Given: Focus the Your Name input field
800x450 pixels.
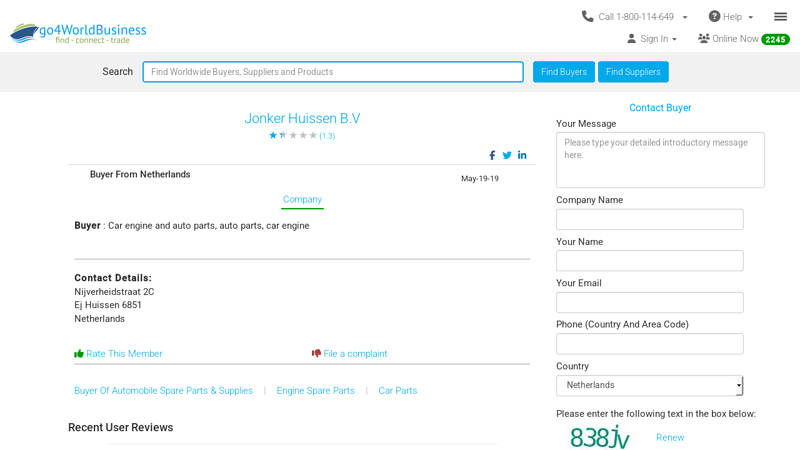Looking at the screenshot, I should (x=649, y=261).
